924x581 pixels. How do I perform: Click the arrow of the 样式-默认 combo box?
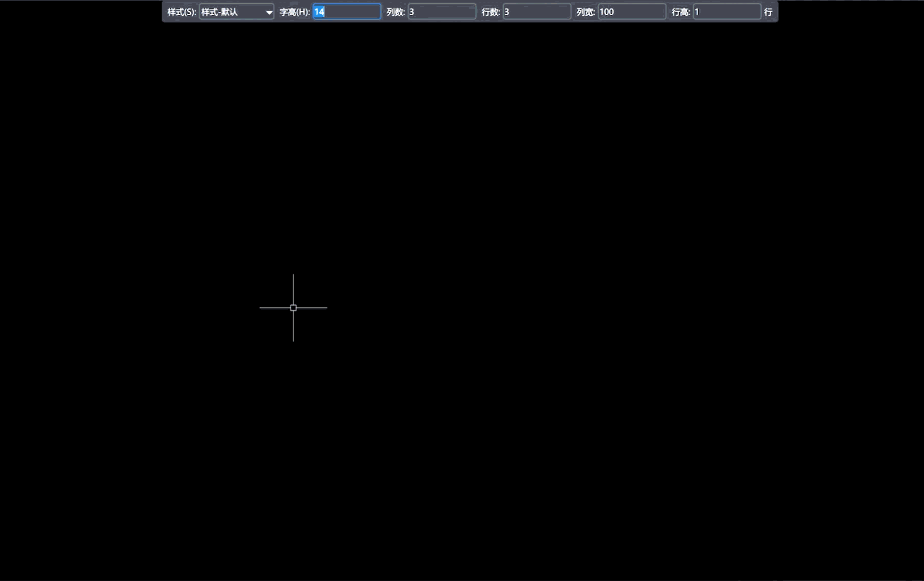[269, 12]
